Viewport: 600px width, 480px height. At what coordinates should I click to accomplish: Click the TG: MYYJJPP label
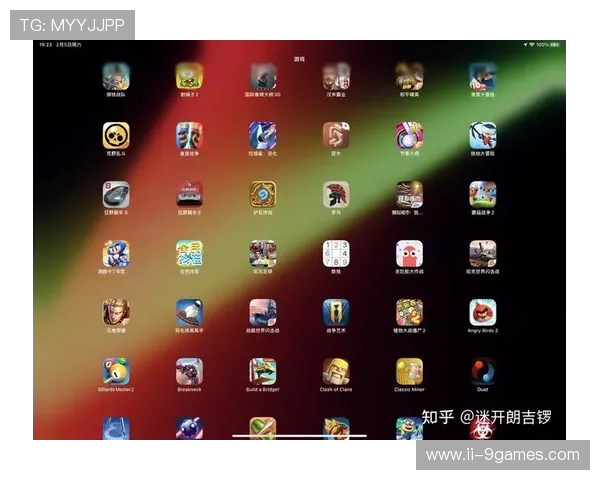[72, 25]
